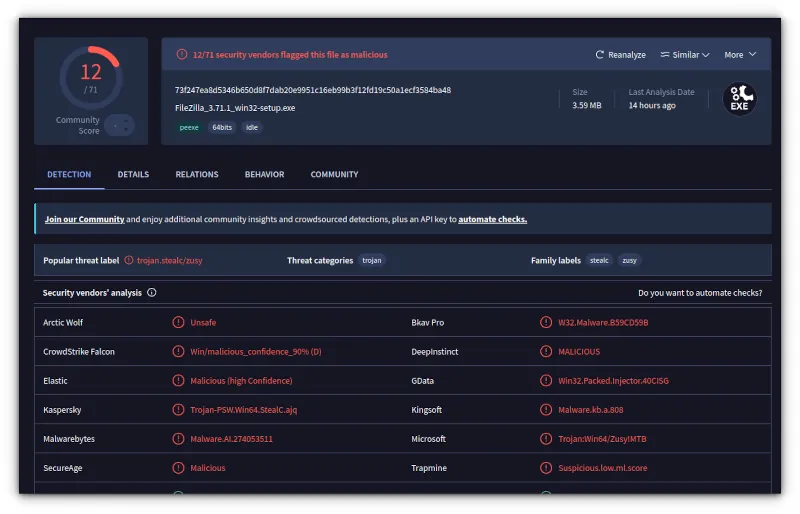This screenshot has width=800, height=514.
Task: Click the Trapmine alert icon
Action: click(x=546, y=468)
